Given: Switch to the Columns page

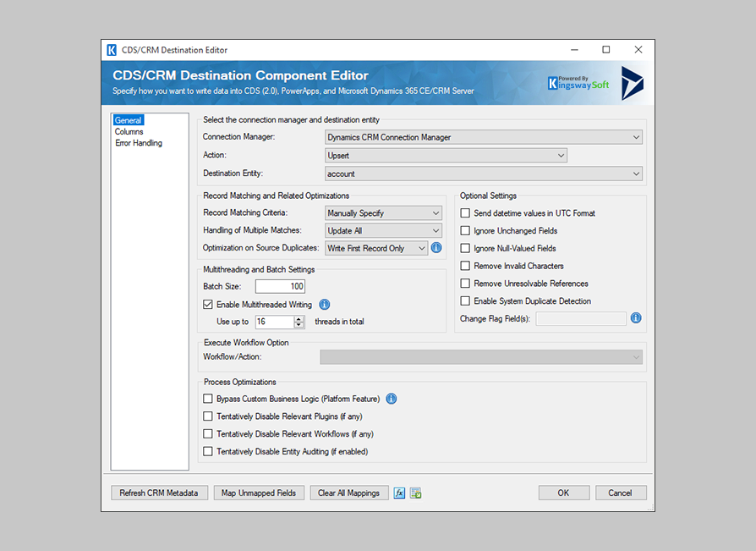Looking at the screenshot, I should point(130,131).
